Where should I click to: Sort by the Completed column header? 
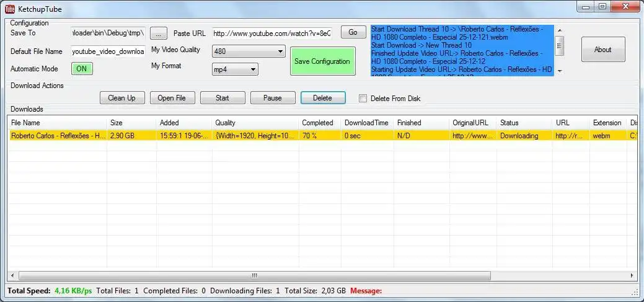(x=320, y=123)
